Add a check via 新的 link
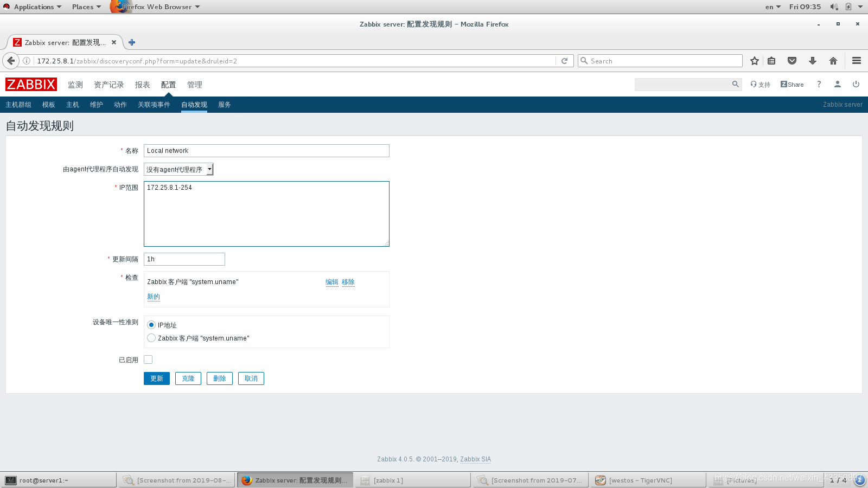This screenshot has width=868, height=488. coord(154,297)
